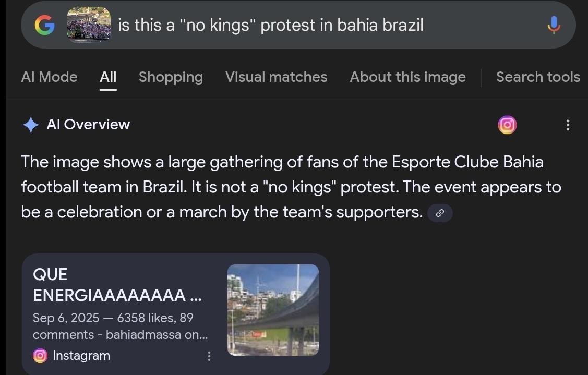The width and height of the screenshot is (588, 375).
Task: Click the Instagram source label in card
Action: [x=81, y=356]
